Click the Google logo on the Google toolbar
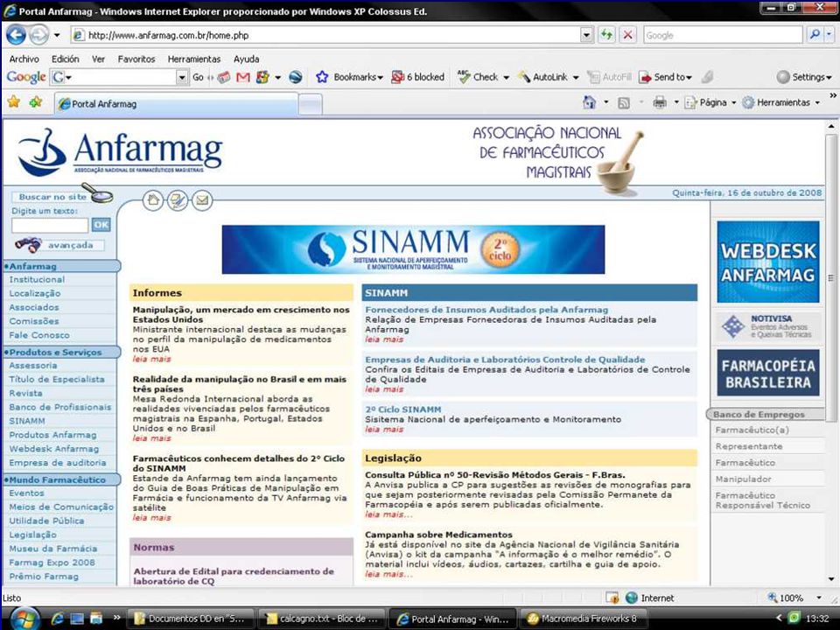 point(26,77)
